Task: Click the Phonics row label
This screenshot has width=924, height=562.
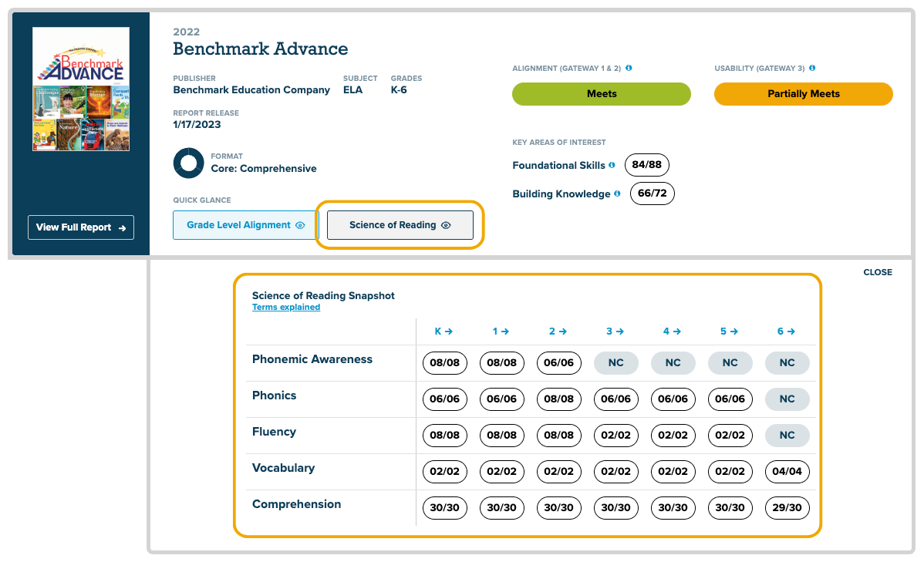Action: (x=274, y=395)
